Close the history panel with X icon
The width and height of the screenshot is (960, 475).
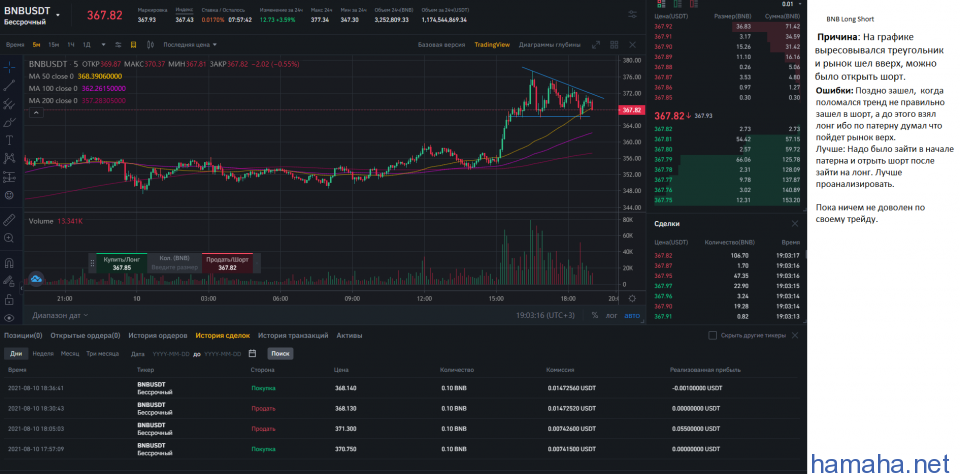coord(795,335)
